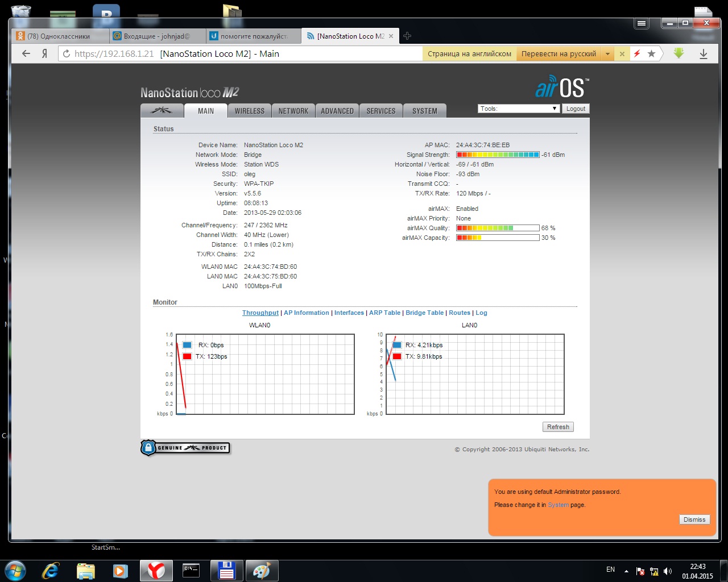This screenshot has height=582, width=728.
Task: Click the airMAX Capacity bar
Action: click(x=498, y=238)
